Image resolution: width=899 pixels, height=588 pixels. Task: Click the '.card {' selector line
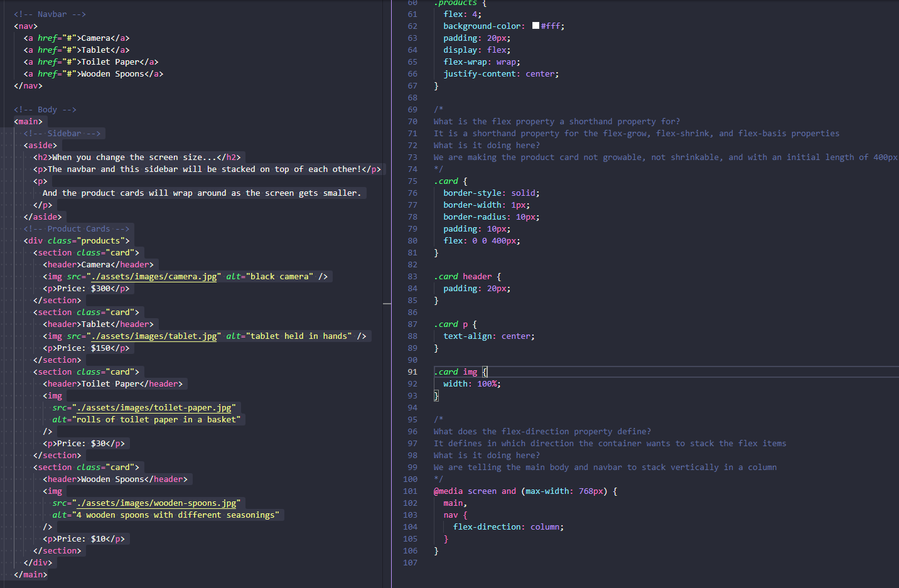(x=451, y=181)
